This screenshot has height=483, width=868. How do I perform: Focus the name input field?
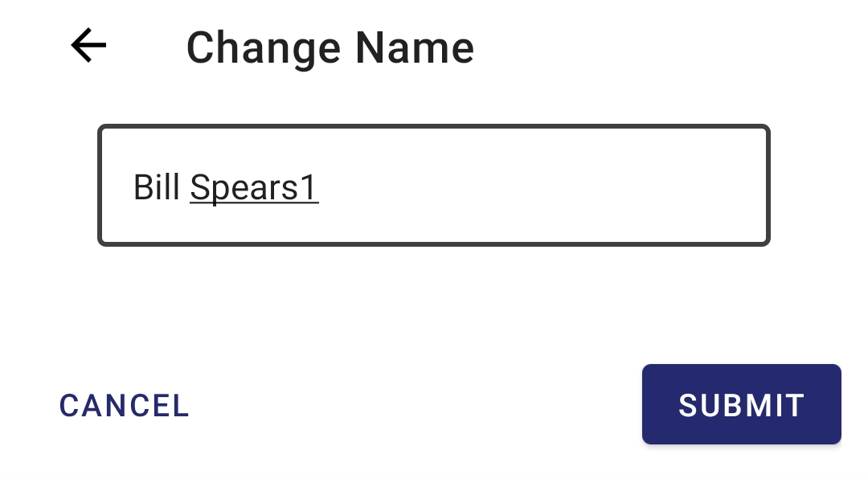[x=434, y=186]
